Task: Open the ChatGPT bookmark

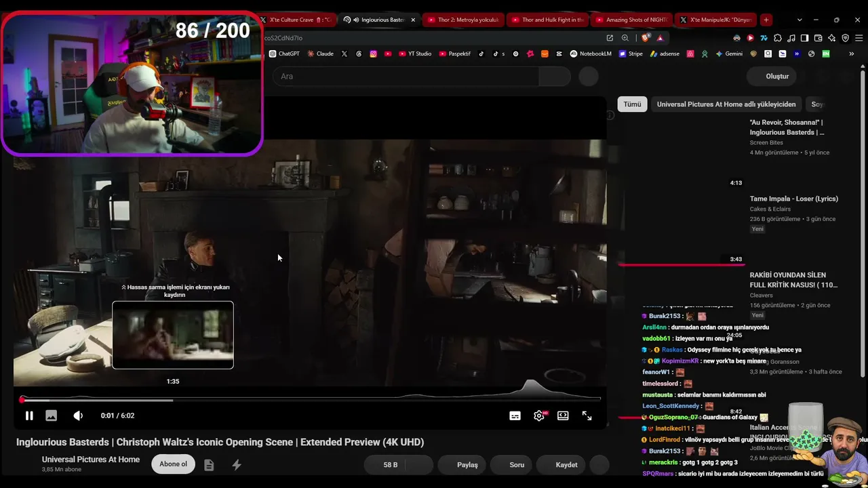Action: (x=284, y=54)
